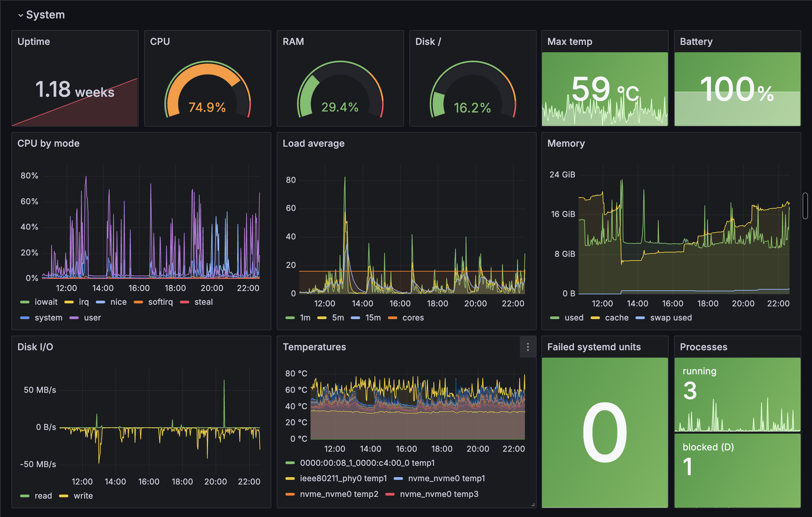Open the Uptime panel title

[34, 42]
